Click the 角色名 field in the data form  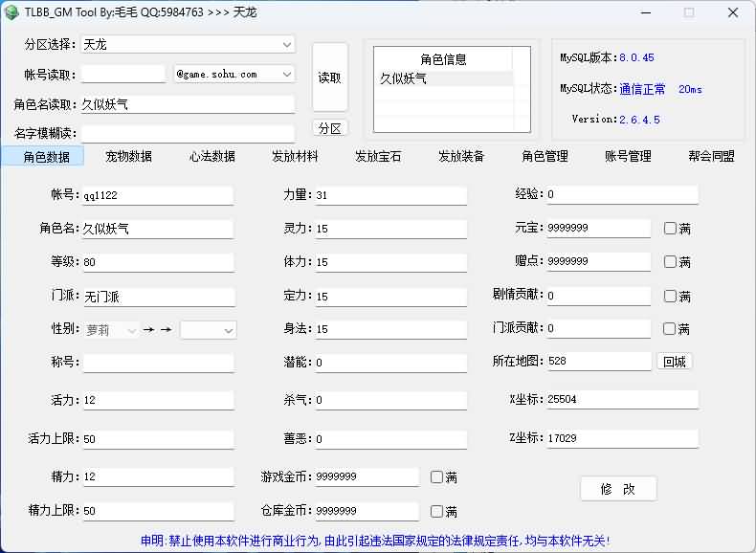(x=158, y=229)
